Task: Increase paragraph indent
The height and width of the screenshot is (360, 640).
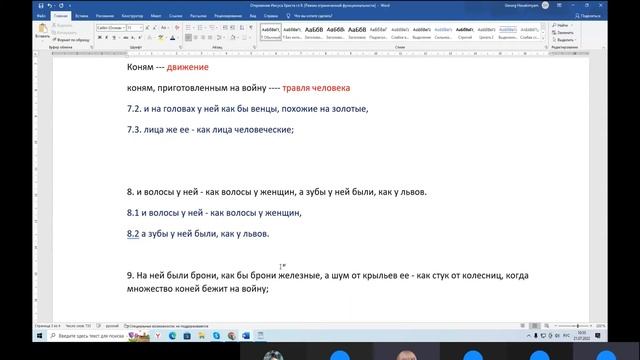Action: [233, 28]
